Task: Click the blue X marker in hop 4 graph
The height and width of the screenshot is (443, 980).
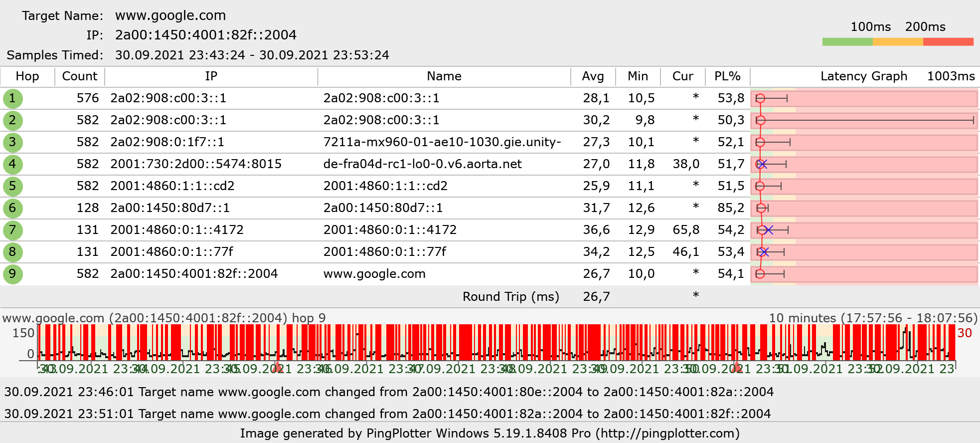Action: [x=762, y=164]
